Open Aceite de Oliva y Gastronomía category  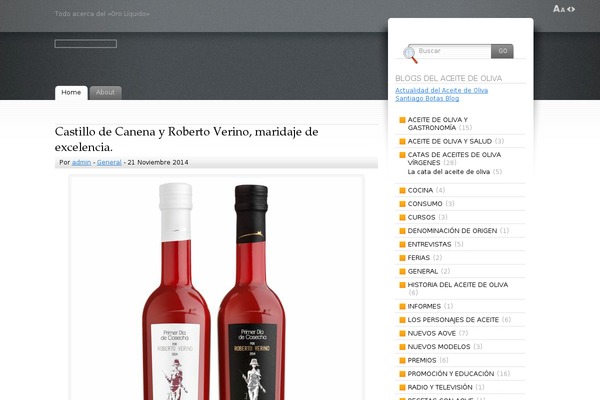click(x=437, y=124)
